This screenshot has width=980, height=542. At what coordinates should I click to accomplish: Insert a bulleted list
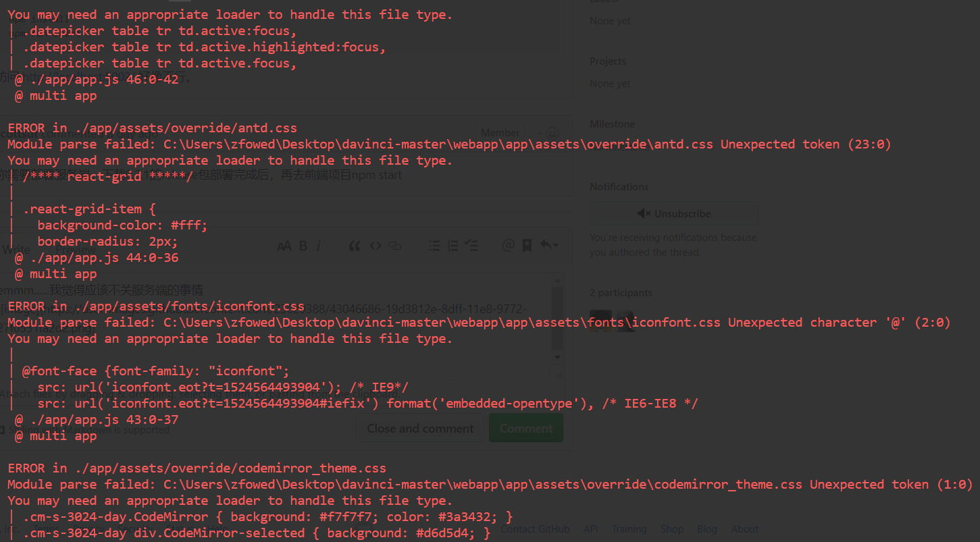click(434, 245)
